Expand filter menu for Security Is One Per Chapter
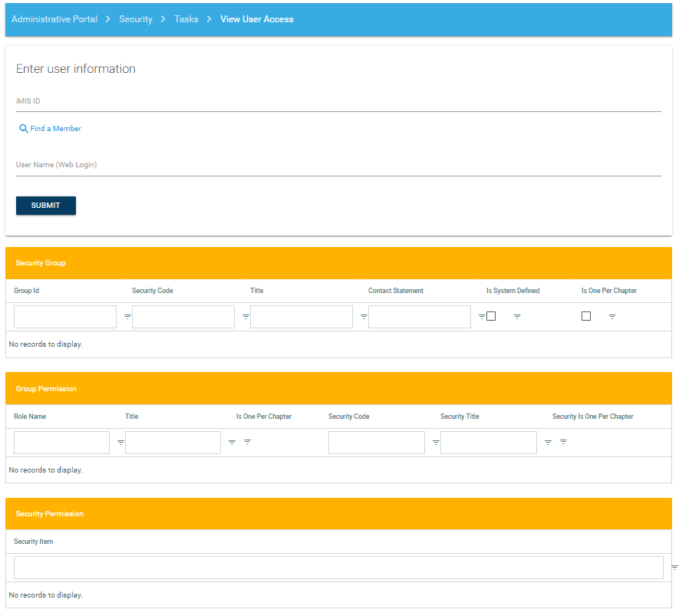This screenshot has height=616, width=679. click(563, 442)
